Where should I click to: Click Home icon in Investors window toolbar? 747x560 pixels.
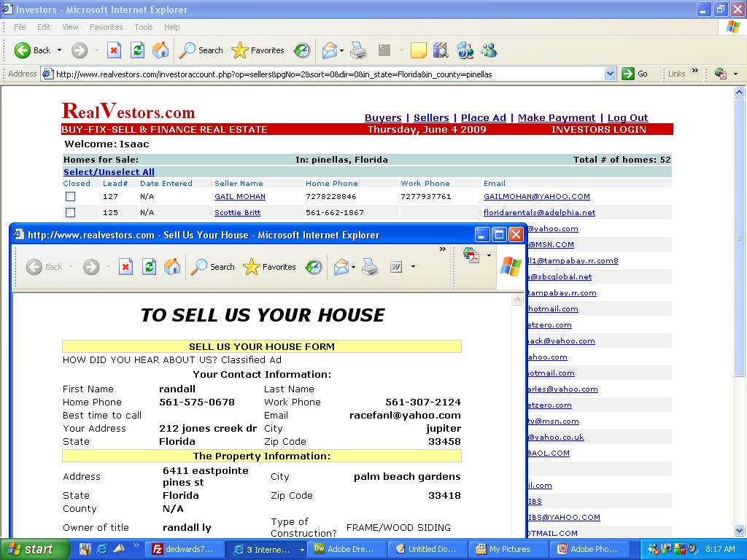(x=160, y=50)
